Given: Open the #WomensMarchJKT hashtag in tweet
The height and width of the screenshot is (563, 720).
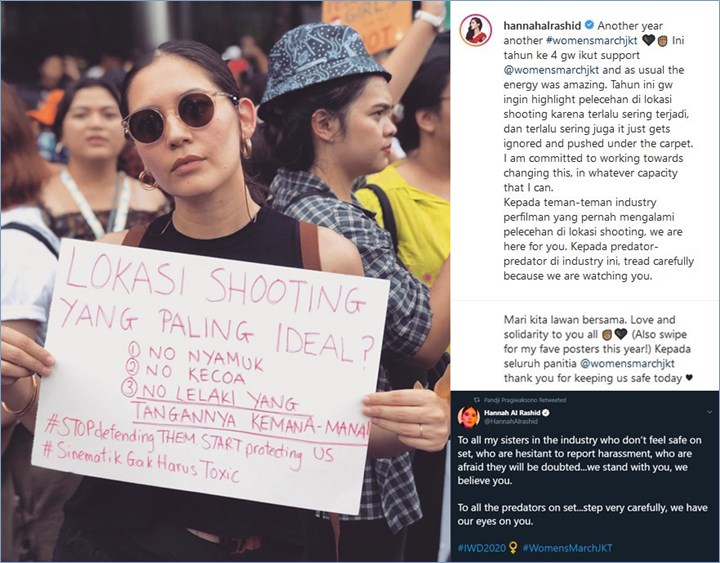Looking at the screenshot, I should click(568, 548).
